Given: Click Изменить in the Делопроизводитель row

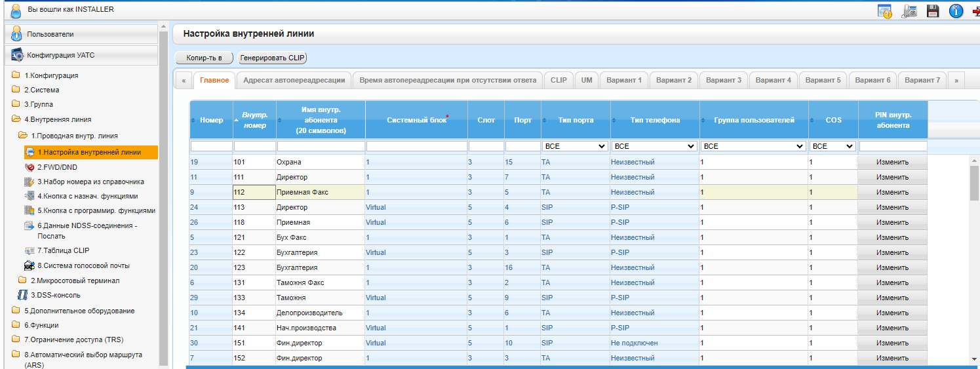Looking at the screenshot, I should [x=892, y=313].
